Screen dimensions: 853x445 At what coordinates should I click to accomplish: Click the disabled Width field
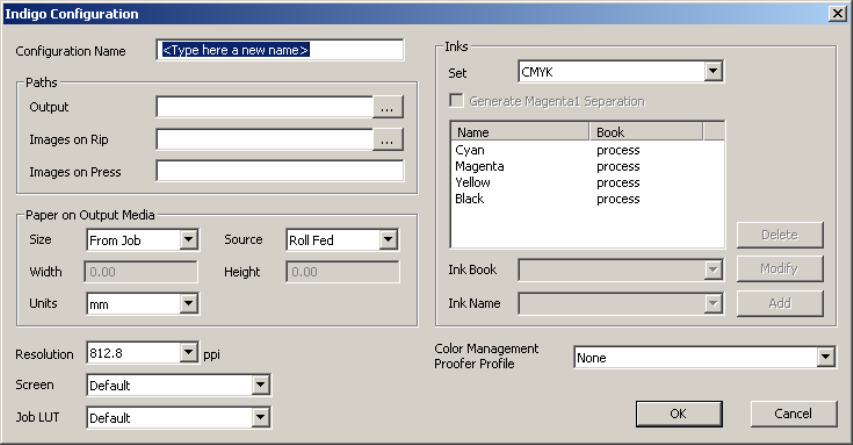pos(141,271)
